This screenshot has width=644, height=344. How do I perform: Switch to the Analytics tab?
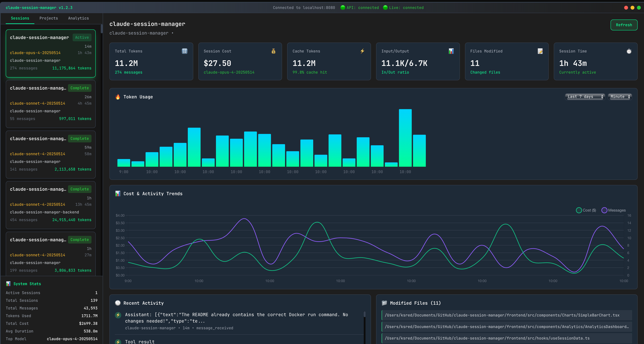pyautogui.click(x=78, y=18)
